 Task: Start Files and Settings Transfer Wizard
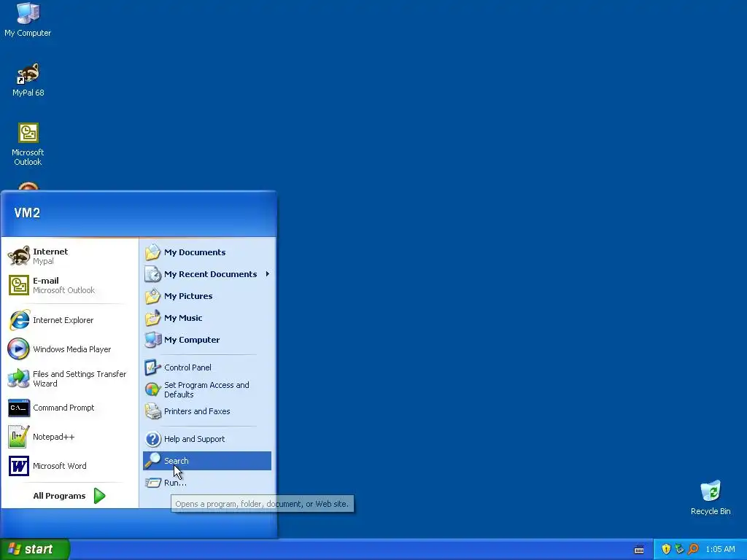click(69, 378)
